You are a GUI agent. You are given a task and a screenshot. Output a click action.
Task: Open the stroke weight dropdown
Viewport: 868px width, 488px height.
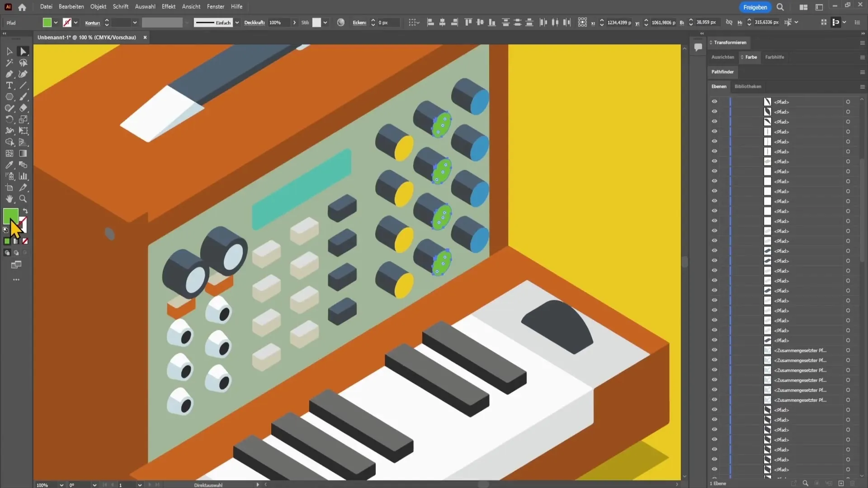coord(135,23)
